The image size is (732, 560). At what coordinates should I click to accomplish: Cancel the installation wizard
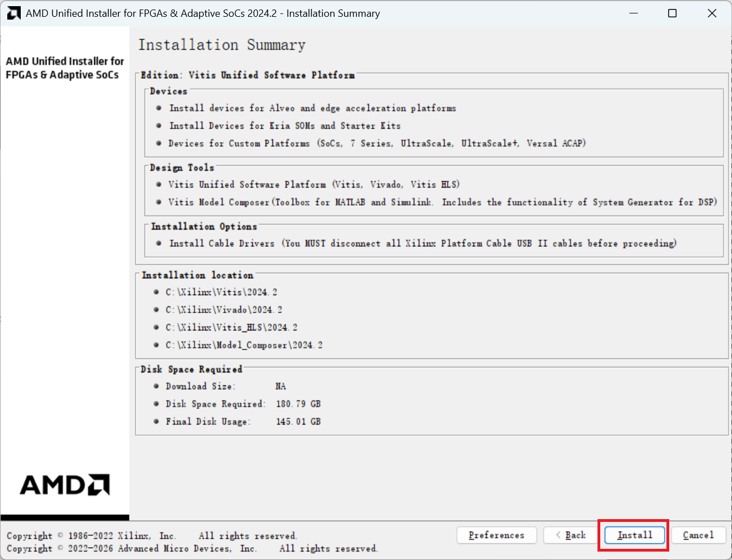click(698, 535)
